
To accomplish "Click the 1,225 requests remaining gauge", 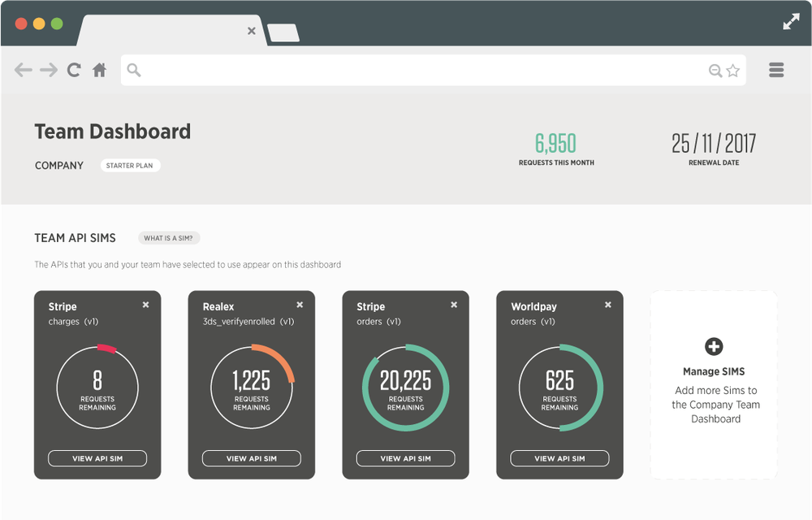I will (x=252, y=388).
